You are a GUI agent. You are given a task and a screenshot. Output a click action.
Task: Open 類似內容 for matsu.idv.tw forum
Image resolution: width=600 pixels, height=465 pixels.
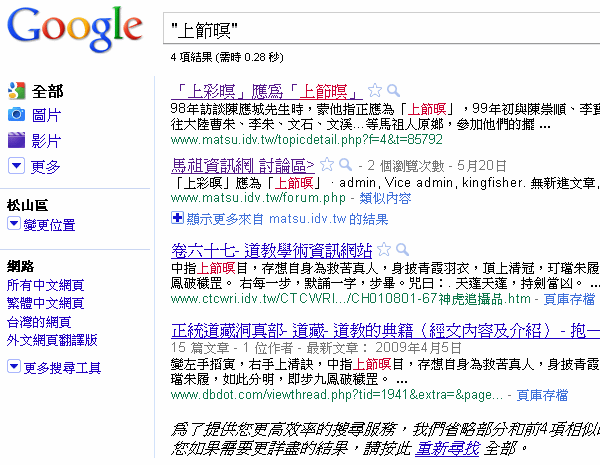point(385,198)
